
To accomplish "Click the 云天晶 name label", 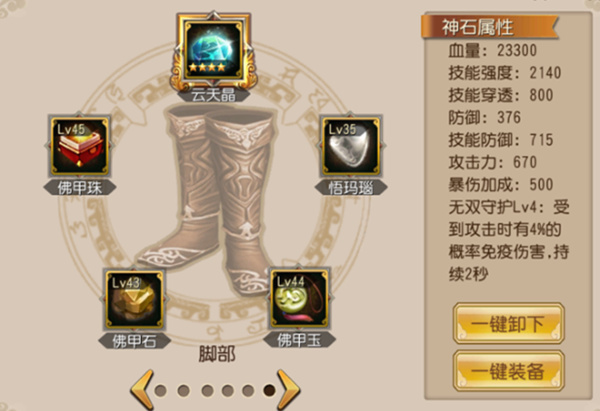I will pos(213,94).
